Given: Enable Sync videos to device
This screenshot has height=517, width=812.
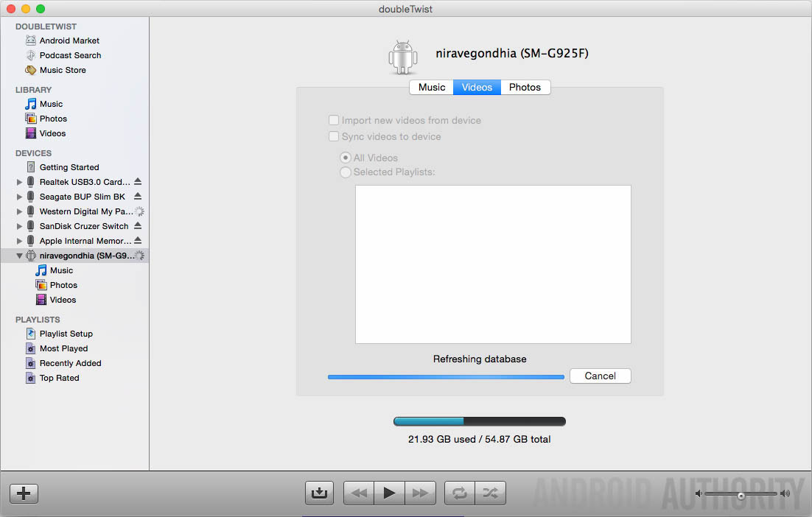Looking at the screenshot, I should [x=334, y=137].
